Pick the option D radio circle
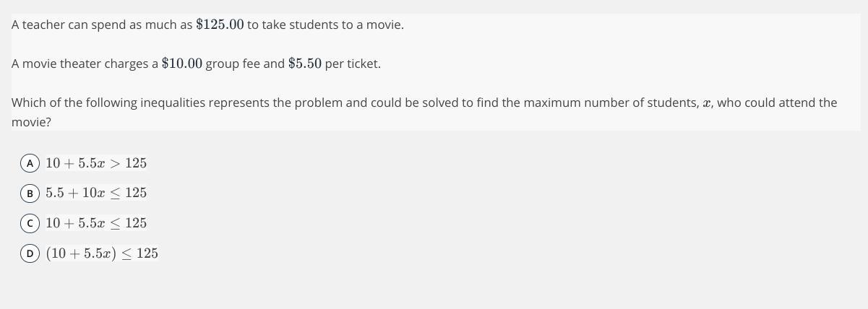 30,253
